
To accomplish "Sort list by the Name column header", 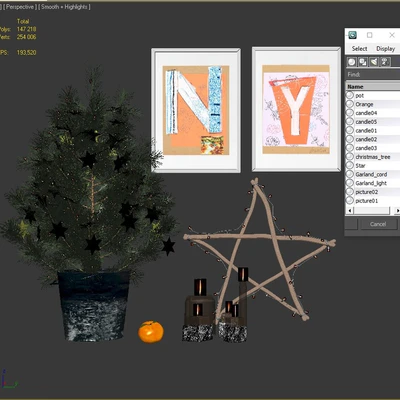I will click(x=373, y=86).
